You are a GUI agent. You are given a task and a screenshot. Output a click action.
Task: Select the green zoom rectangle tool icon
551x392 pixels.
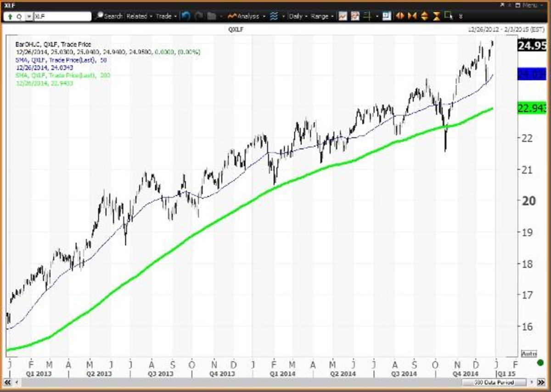coord(449,16)
